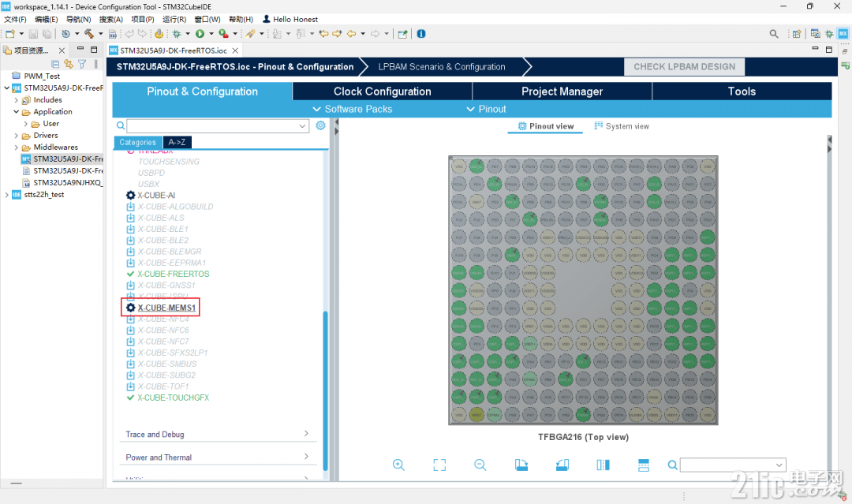This screenshot has height=504, width=852.
Task: Select the User folder in project tree
Action: pos(51,124)
